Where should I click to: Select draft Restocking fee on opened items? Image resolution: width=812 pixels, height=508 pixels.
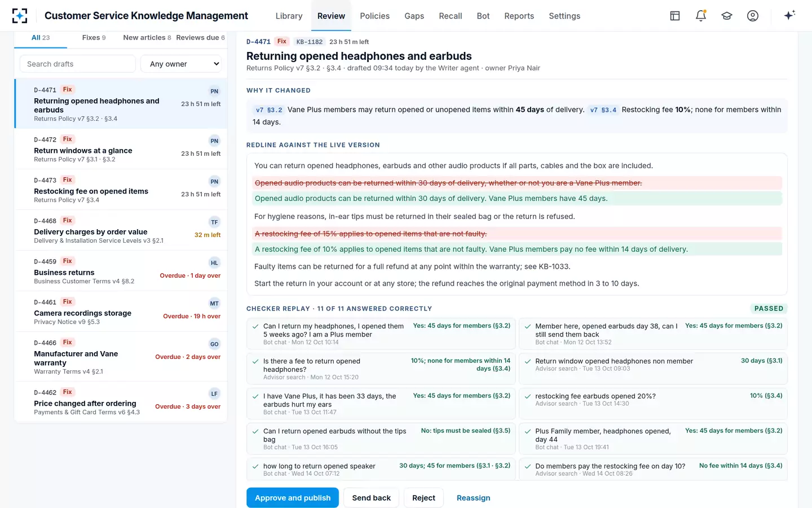click(x=121, y=190)
